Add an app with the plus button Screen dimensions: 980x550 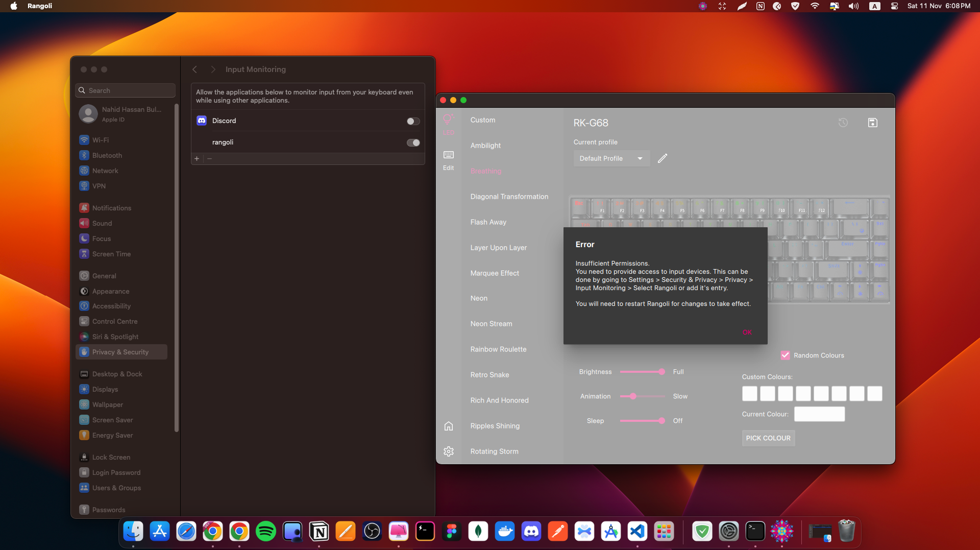pyautogui.click(x=197, y=159)
